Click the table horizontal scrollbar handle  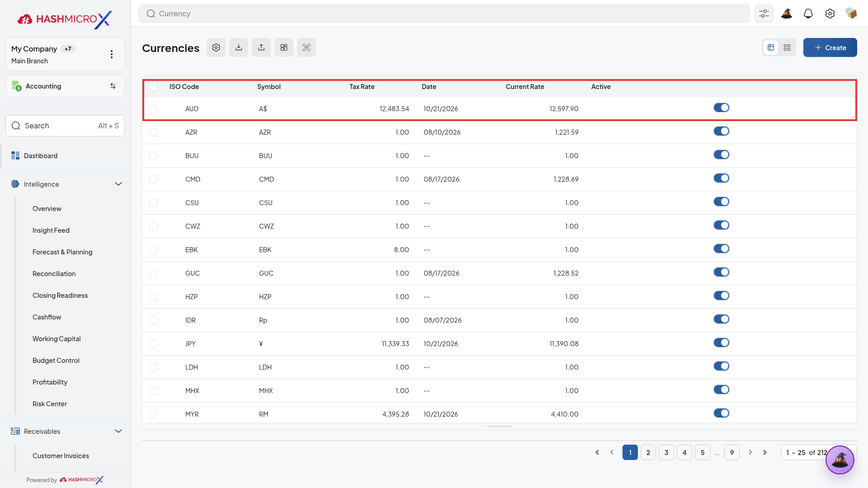[500, 427]
